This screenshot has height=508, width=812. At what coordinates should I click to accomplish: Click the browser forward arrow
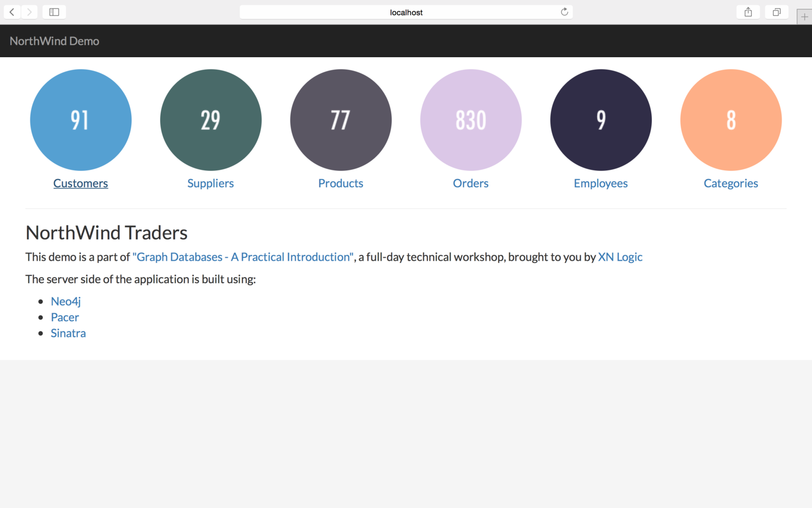click(x=29, y=12)
